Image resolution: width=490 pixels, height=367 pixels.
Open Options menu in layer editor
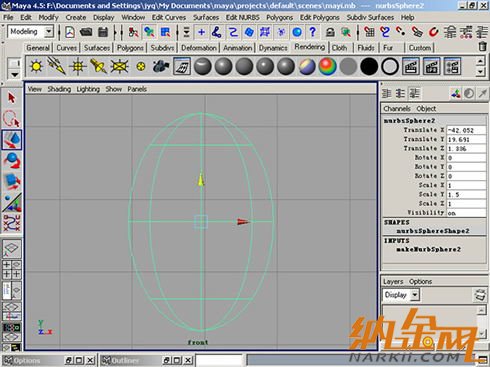[421, 281]
